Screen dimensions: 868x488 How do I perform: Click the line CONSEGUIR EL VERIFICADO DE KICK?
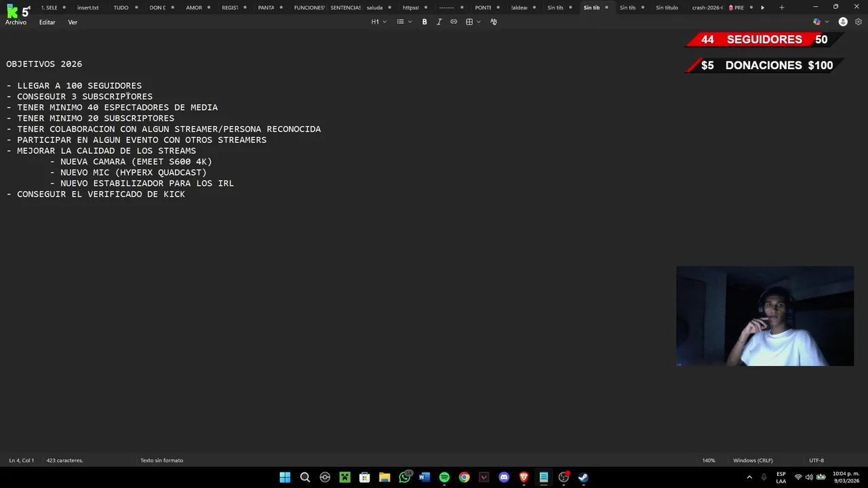[x=101, y=194]
